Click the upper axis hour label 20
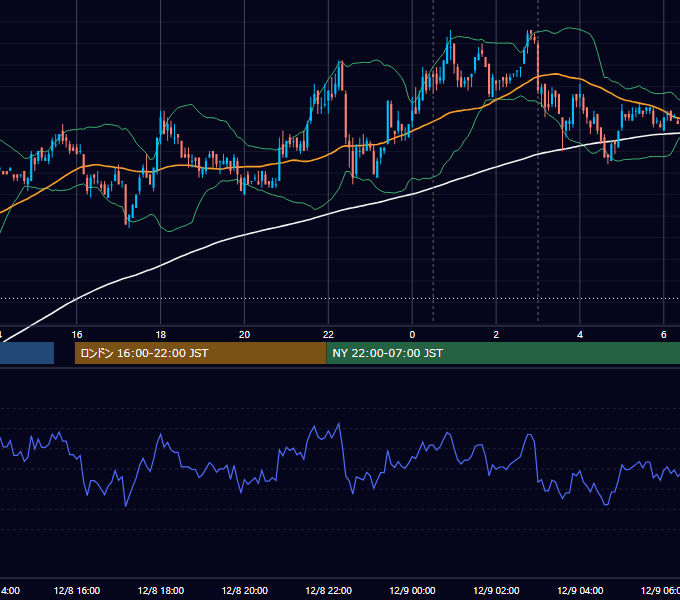 click(x=245, y=335)
